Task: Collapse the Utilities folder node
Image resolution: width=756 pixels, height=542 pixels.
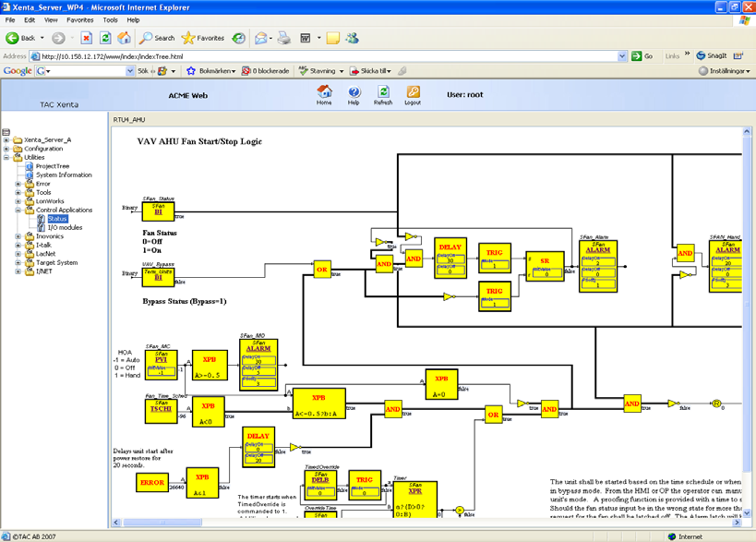Action: point(6,157)
